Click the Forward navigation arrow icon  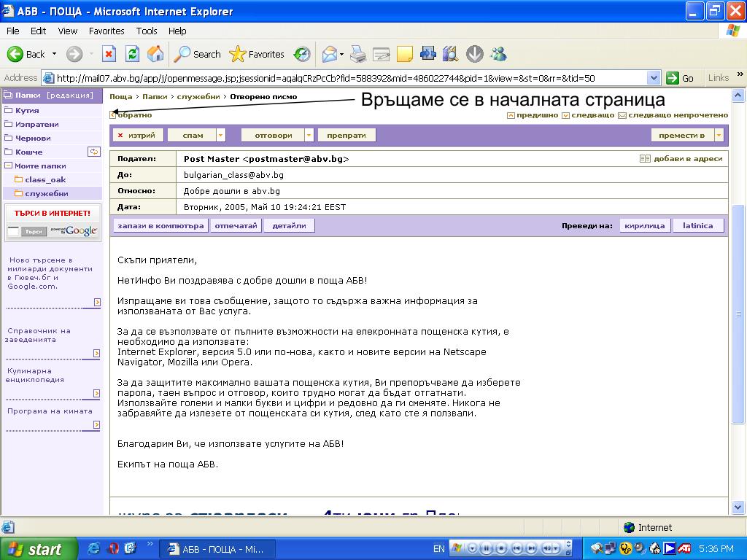[x=74, y=54]
